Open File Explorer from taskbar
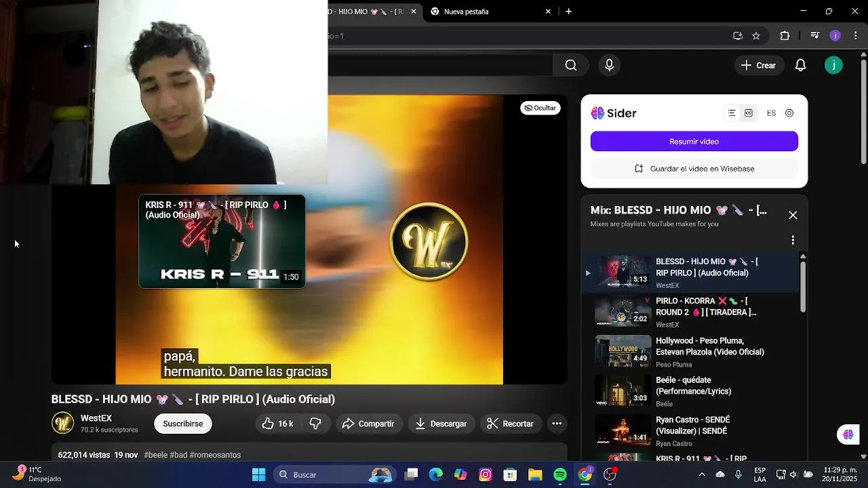The height and width of the screenshot is (488, 868). coord(535,474)
